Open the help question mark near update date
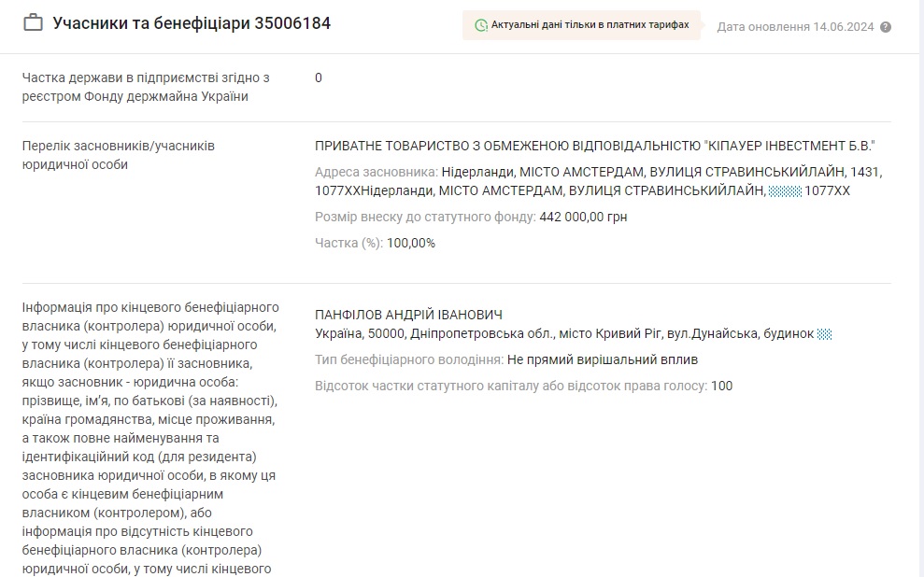The height and width of the screenshot is (577, 924). (886, 27)
